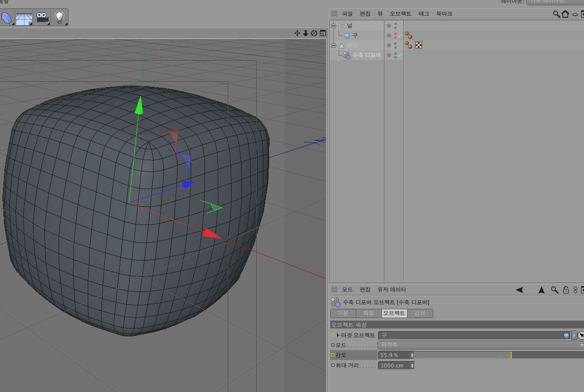Toggle the enable checkmark for 구 object
The image size is (584, 392).
pyautogui.click(x=400, y=35)
